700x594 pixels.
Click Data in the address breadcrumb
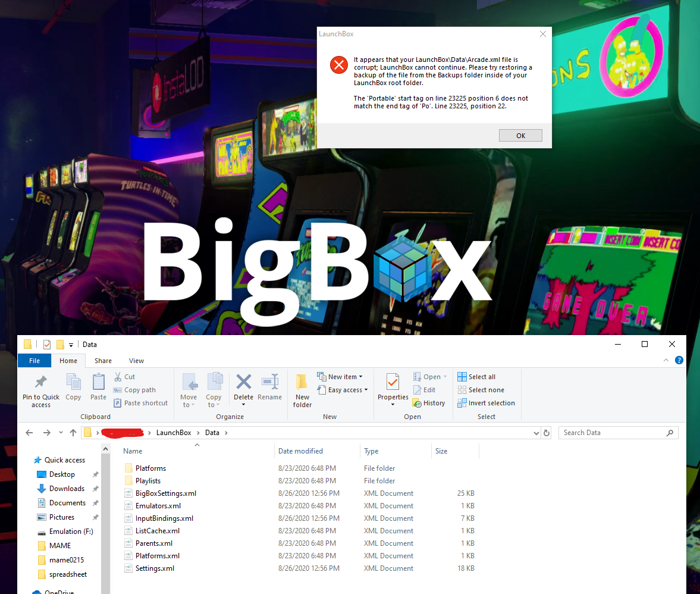coord(212,433)
